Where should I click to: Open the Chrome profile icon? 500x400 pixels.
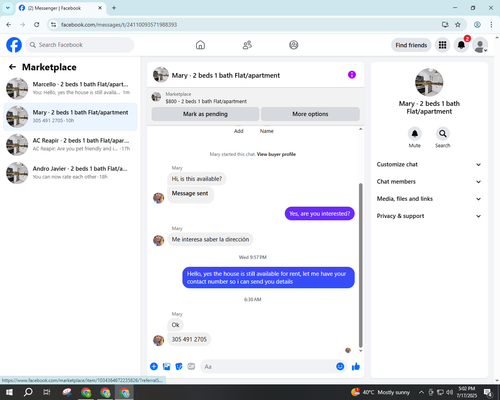[x=477, y=25]
